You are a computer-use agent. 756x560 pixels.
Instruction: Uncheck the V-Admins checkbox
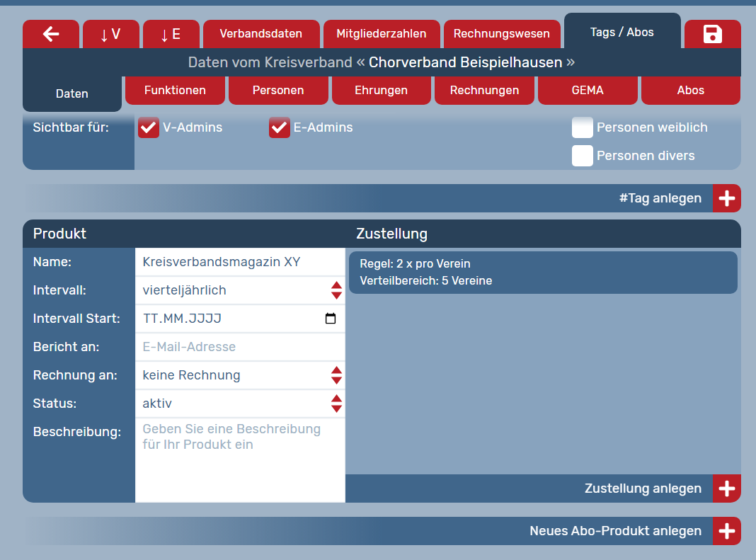(149, 128)
